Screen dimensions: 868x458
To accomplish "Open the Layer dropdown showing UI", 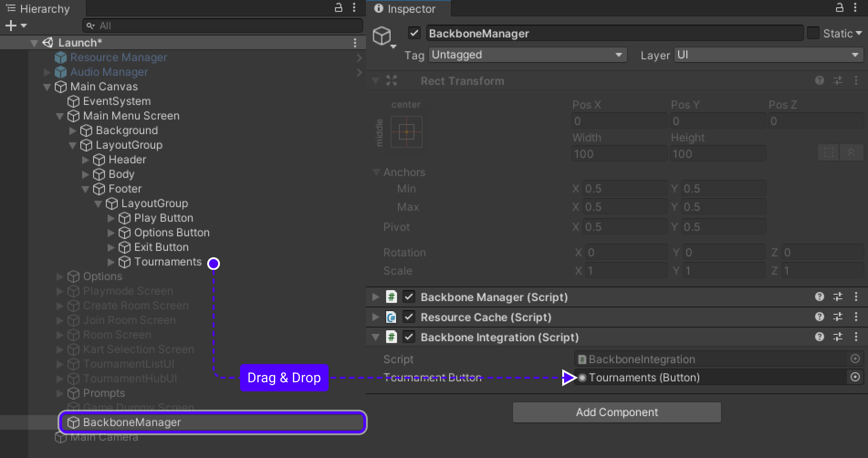I will coord(768,55).
